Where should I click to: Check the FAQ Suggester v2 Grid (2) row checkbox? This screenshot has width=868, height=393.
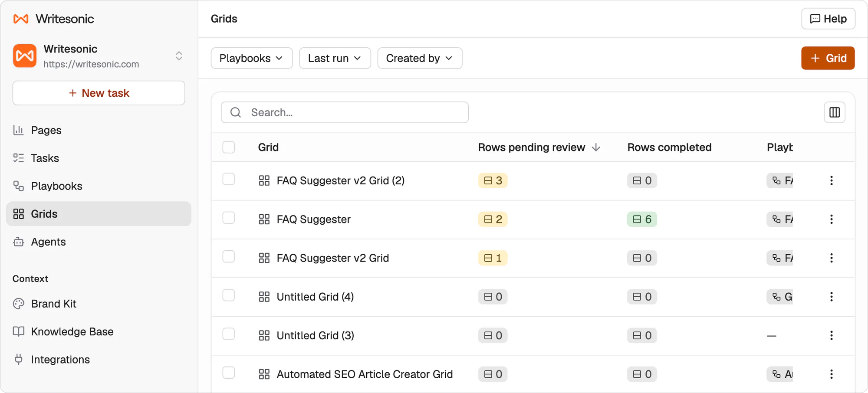[229, 179]
